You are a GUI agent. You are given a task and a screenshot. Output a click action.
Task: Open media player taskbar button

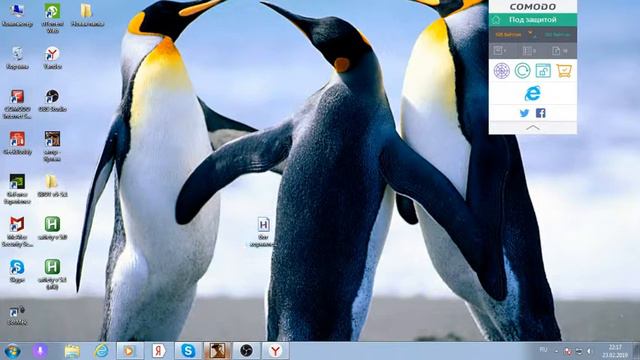(x=130, y=351)
